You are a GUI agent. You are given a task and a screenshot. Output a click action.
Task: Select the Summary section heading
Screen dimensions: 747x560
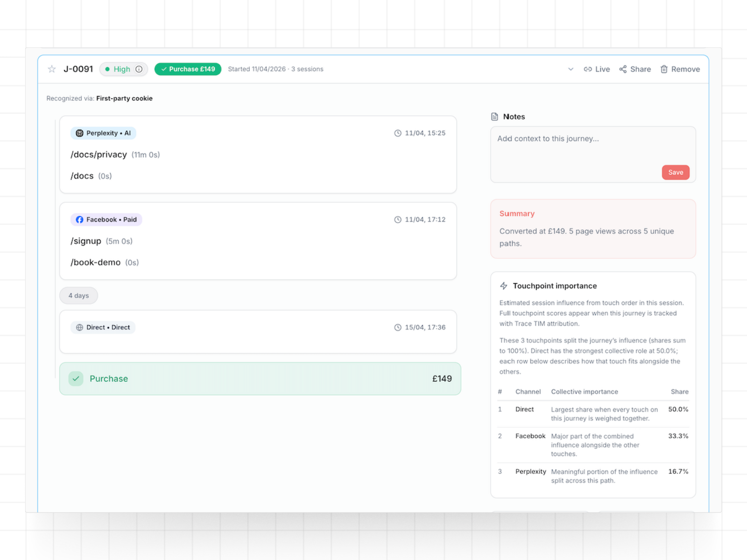coord(517,213)
